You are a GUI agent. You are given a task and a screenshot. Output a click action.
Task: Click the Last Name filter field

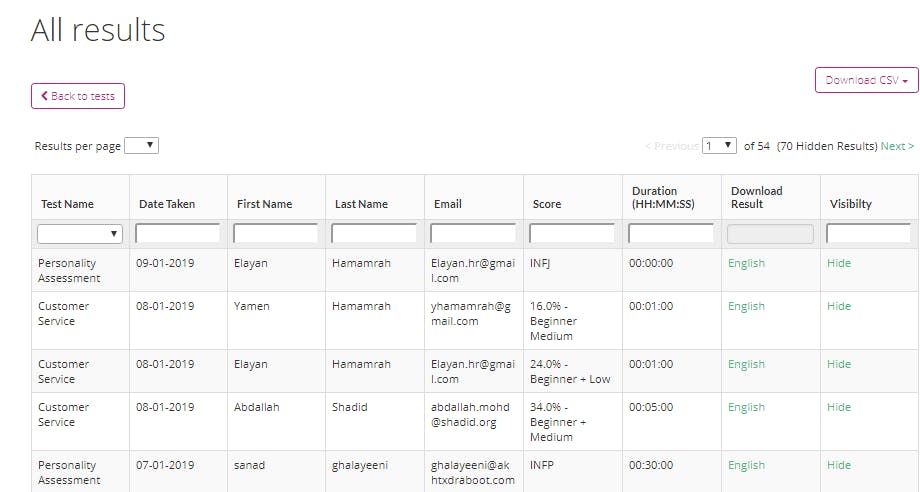pyautogui.click(x=374, y=234)
